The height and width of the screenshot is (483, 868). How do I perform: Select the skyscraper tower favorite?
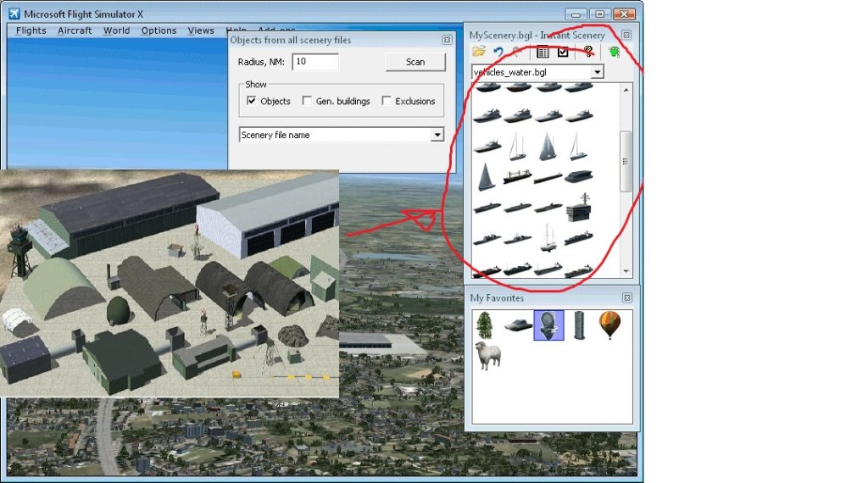point(579,325)
